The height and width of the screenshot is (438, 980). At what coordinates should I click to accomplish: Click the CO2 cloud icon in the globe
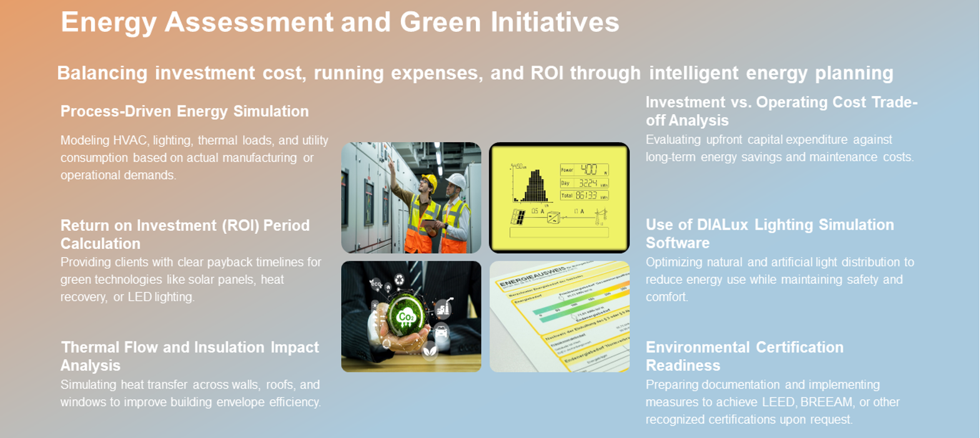tap(407, 316)
